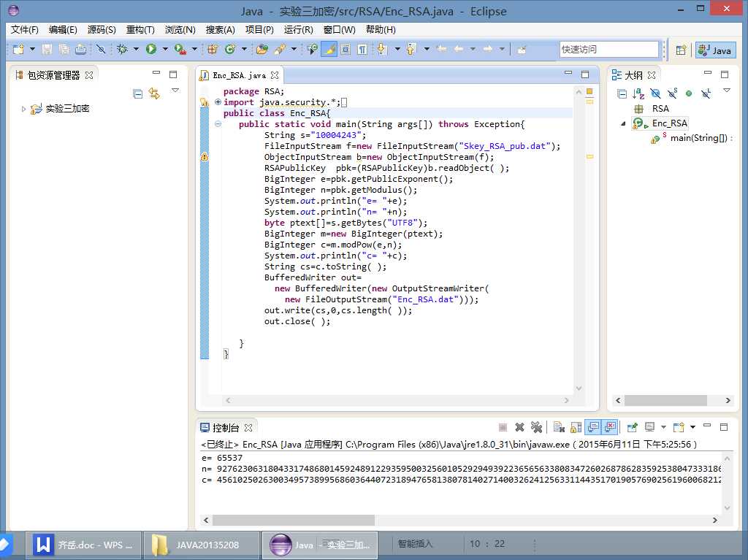Toggle Mark Occurrences highlighter button
Screen dimensions: 748x560
coord(329,49)
